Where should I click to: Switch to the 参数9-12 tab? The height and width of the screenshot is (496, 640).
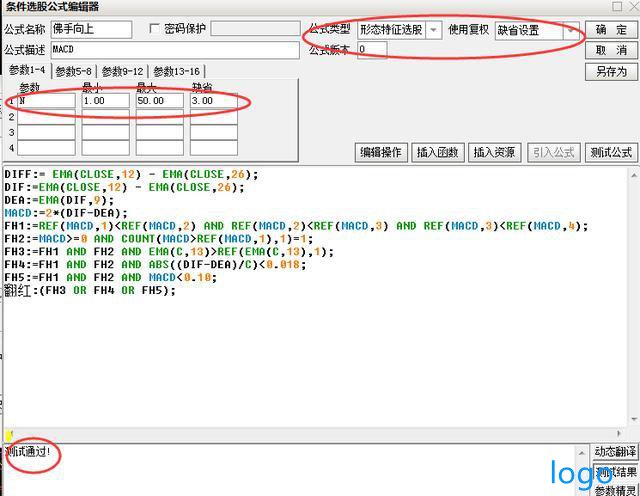122,72
